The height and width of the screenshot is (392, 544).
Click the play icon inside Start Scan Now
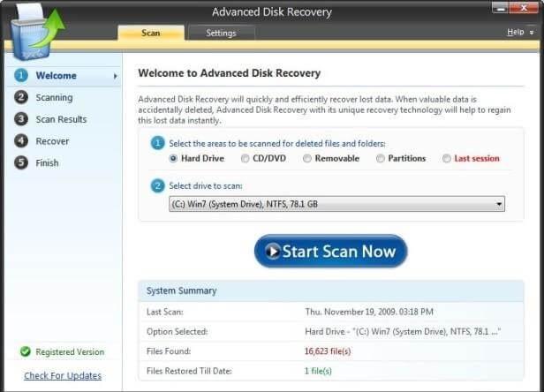(x=273, y=251)
